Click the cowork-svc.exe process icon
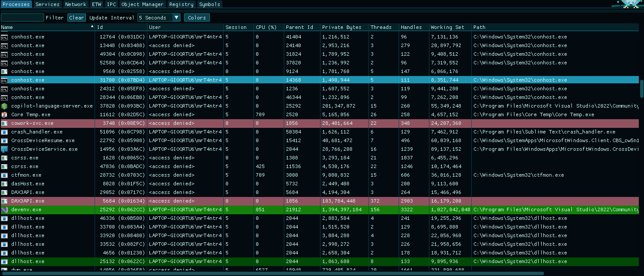Viewport: 644px width, 276px height. pos(4,123)
